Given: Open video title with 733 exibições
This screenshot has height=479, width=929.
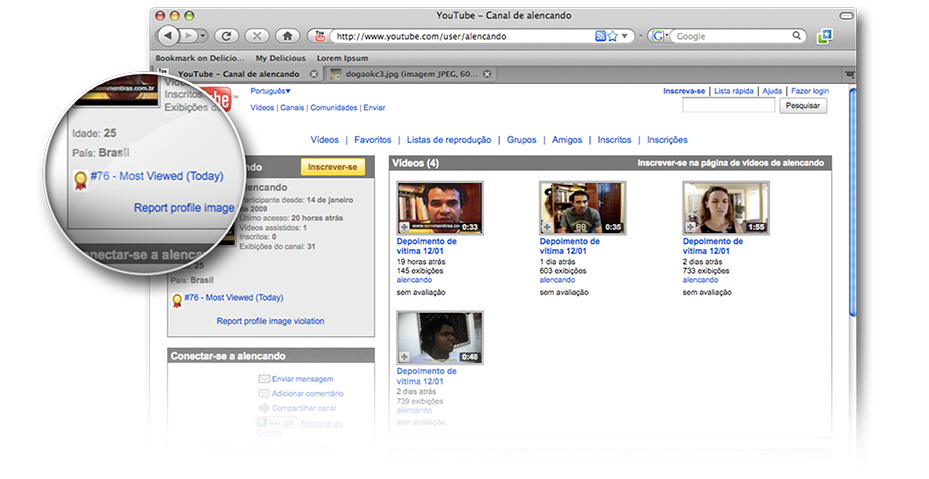Looking at the screenshot, I should coord(713,246).
